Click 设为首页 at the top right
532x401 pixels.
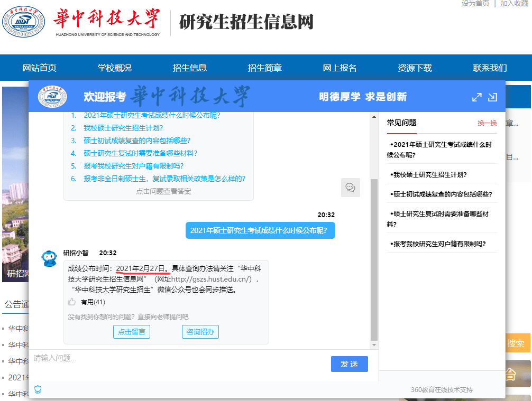tap(475, 3)
